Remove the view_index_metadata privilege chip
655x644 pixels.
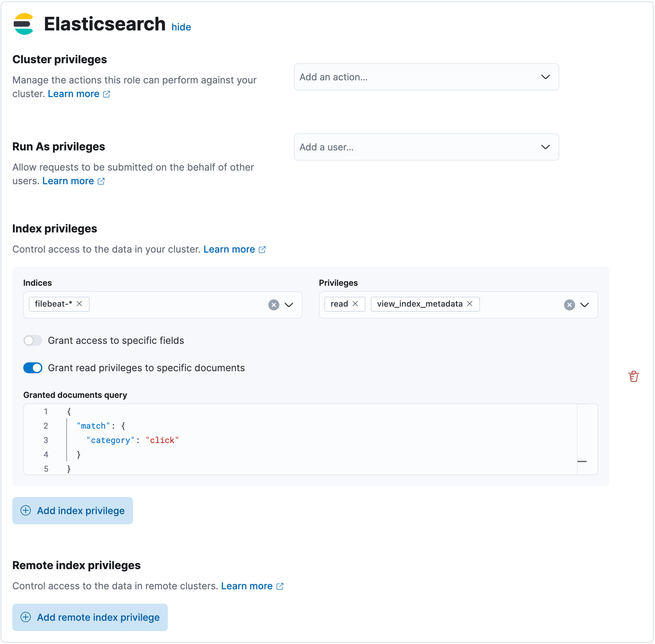(x=470, y=304)
